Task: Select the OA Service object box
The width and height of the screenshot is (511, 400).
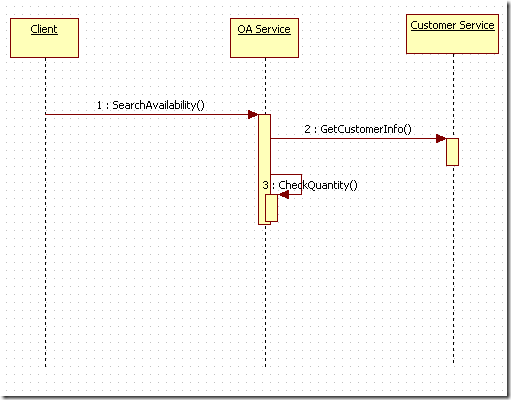Action: coord(264,38)
